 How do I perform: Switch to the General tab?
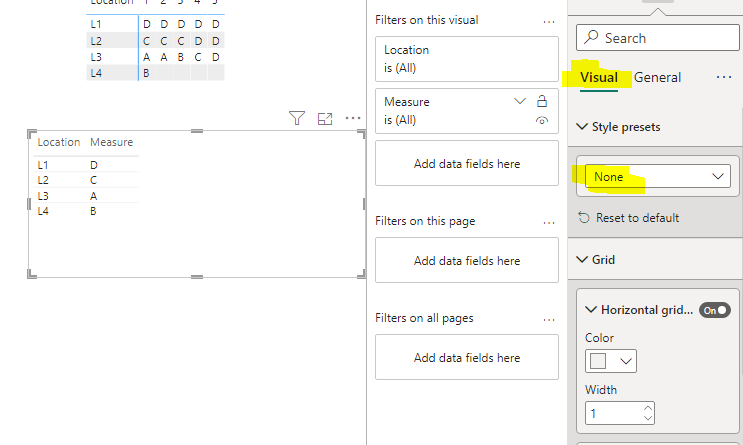point(657,77)
